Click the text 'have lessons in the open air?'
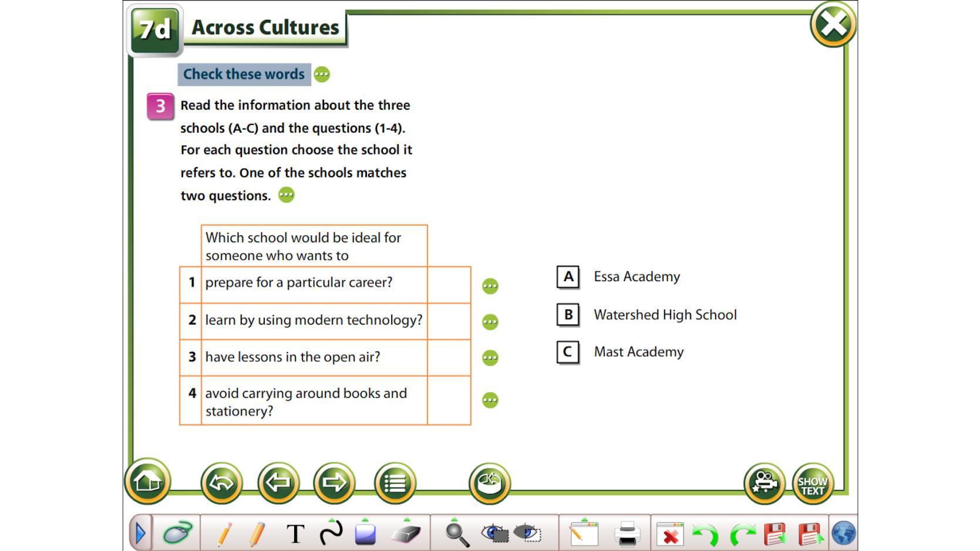The image size is (980, 551). tap(292, 357)
